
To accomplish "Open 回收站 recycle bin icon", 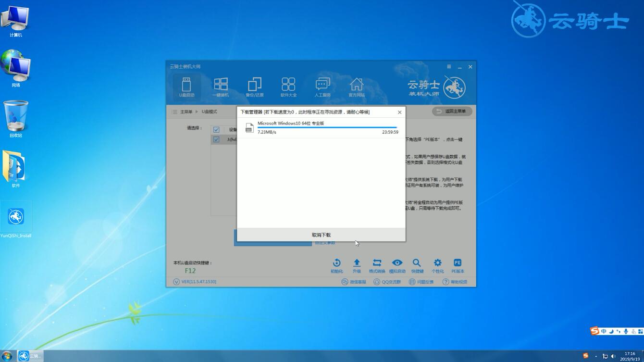I will click(x=16, y=119).
